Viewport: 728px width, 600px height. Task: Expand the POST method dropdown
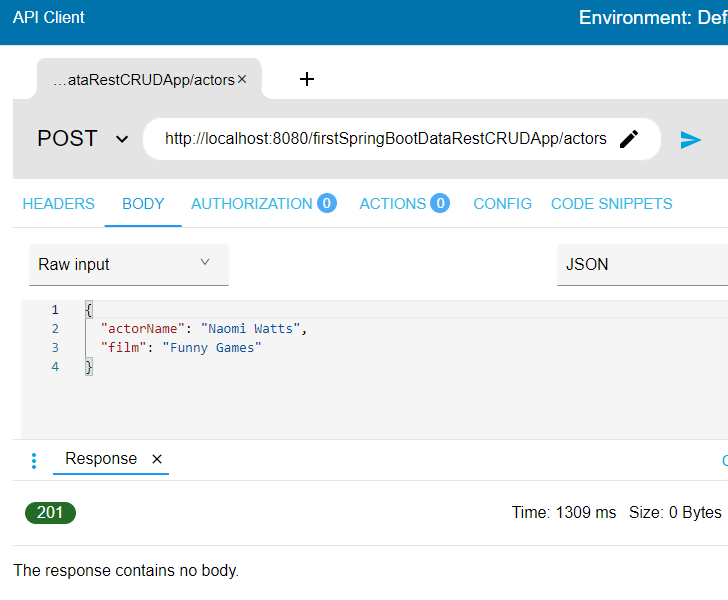pos(122,139)
